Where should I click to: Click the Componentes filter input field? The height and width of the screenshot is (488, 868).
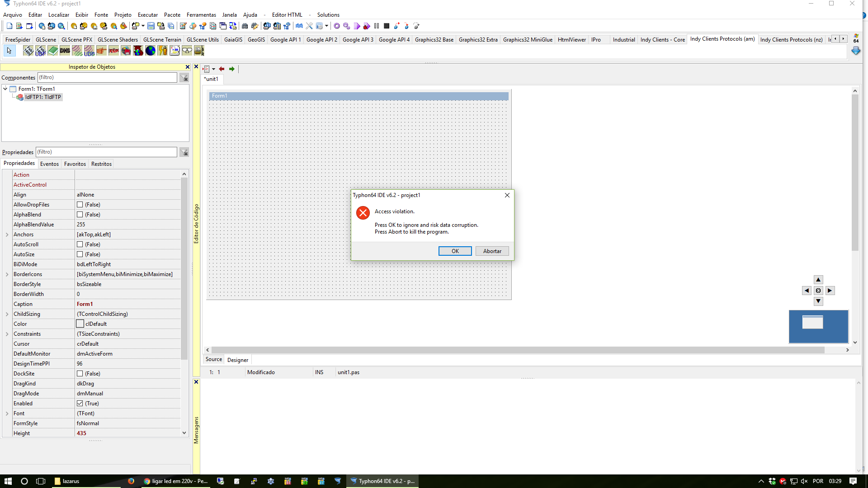[107, 78]
